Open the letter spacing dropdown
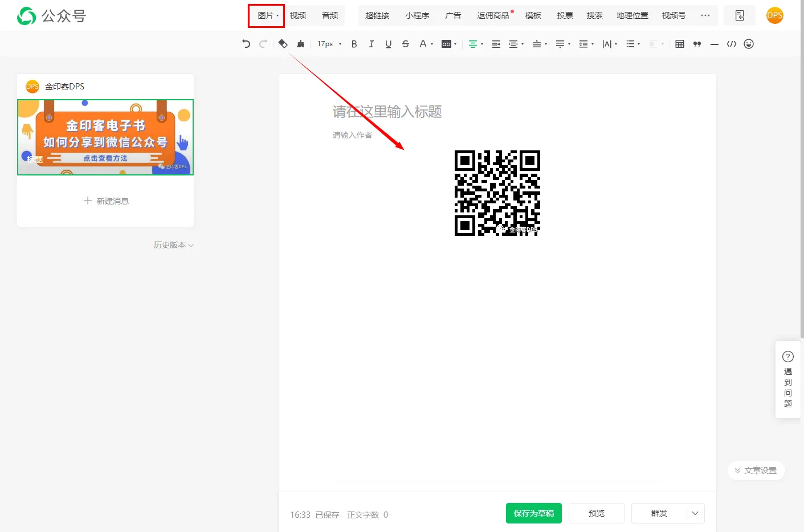 610,44
